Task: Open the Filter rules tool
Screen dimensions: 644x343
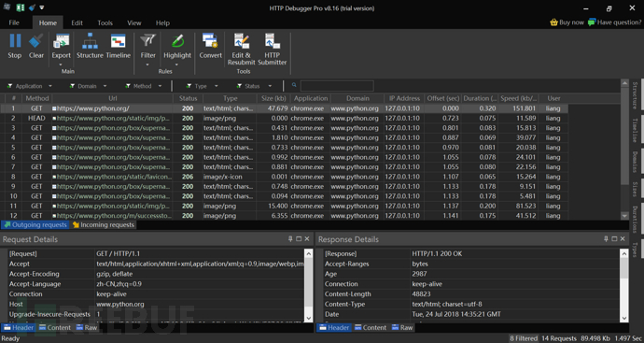Action: click(147, 47)
